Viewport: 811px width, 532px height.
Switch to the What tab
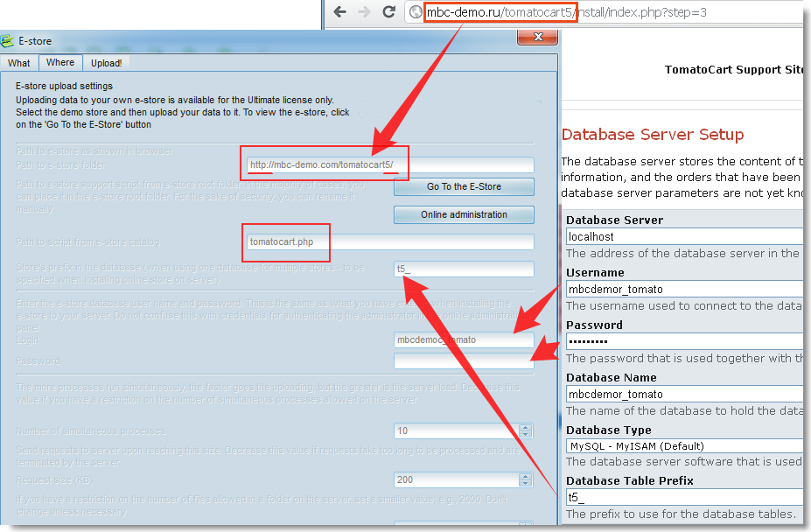[x=19, y=63]
